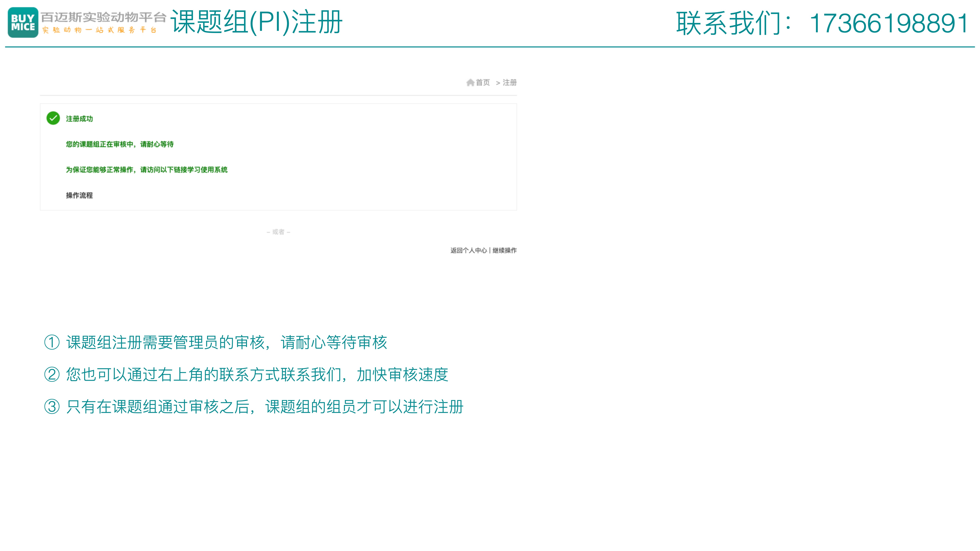
Task: Click the 或者 separator text
Action: point(278,232)
